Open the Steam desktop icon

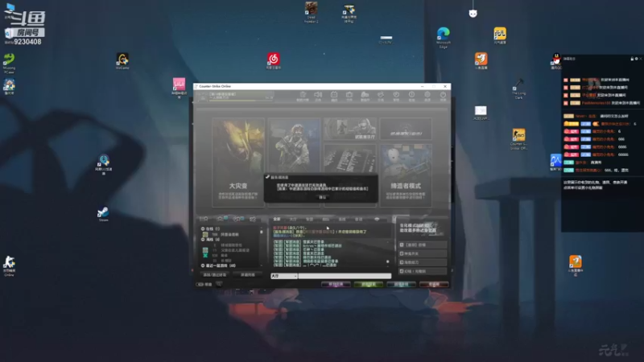[x=103, y=212]
